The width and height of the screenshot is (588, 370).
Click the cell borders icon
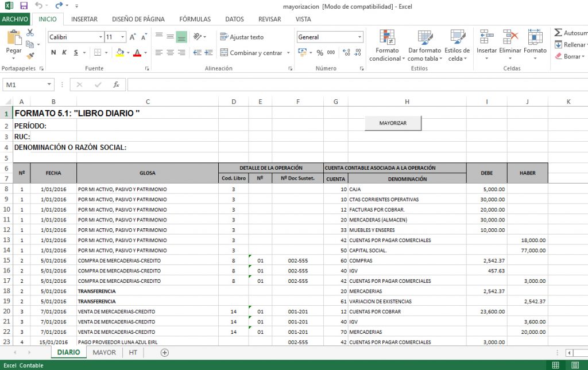click(x=98, y=52)
